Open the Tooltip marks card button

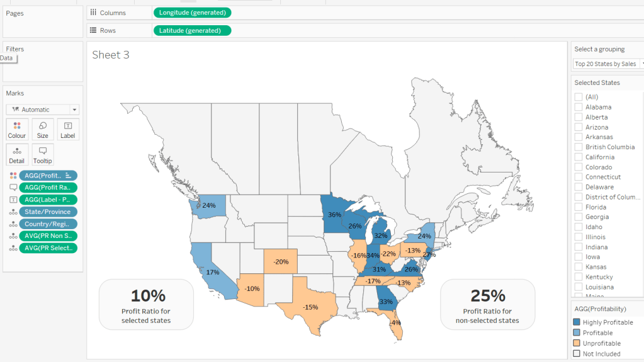(x=43, y=154)
